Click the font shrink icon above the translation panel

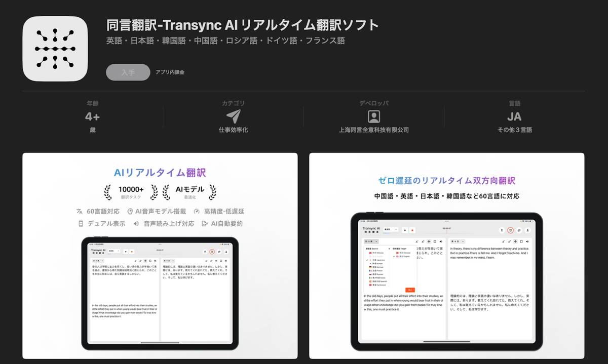509,241
